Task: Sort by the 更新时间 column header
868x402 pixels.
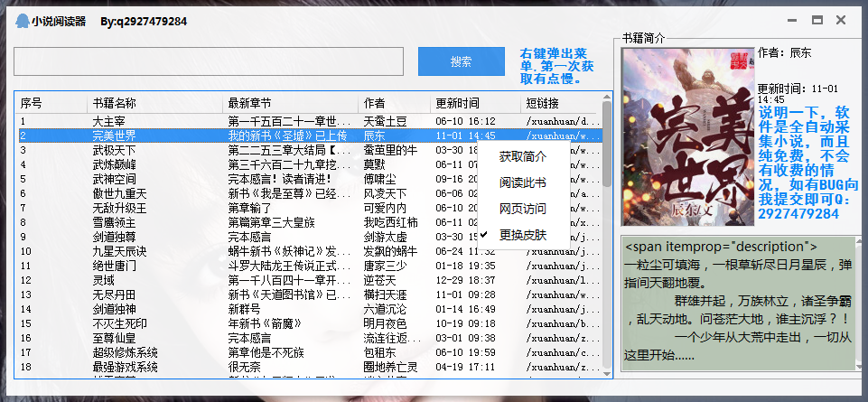Action: coord(475,103)
